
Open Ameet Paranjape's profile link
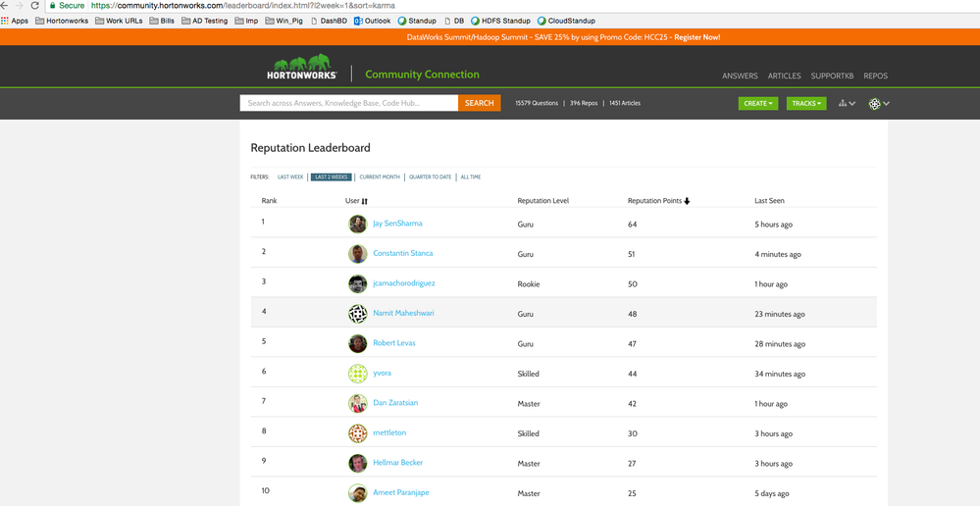(401, 493)
